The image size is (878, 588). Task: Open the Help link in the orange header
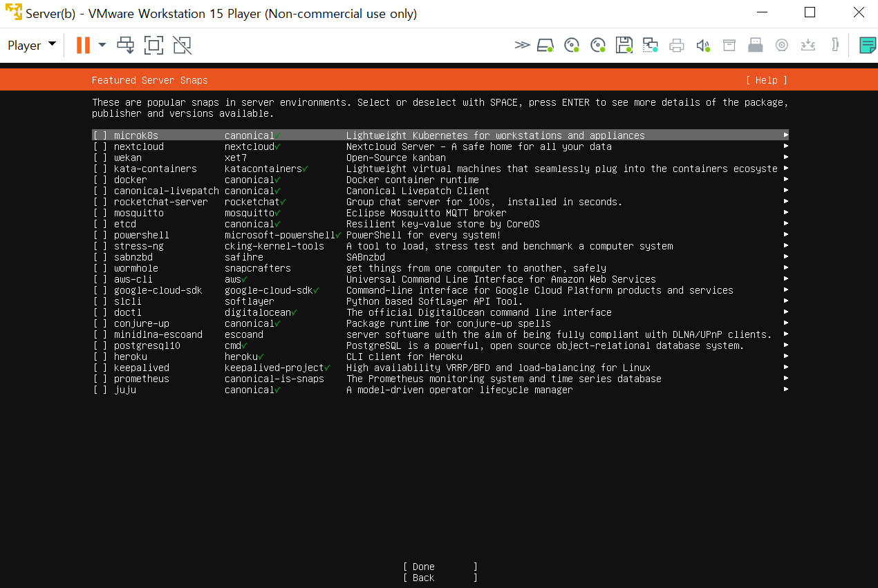pyautogui.click(x=767, y=80)
